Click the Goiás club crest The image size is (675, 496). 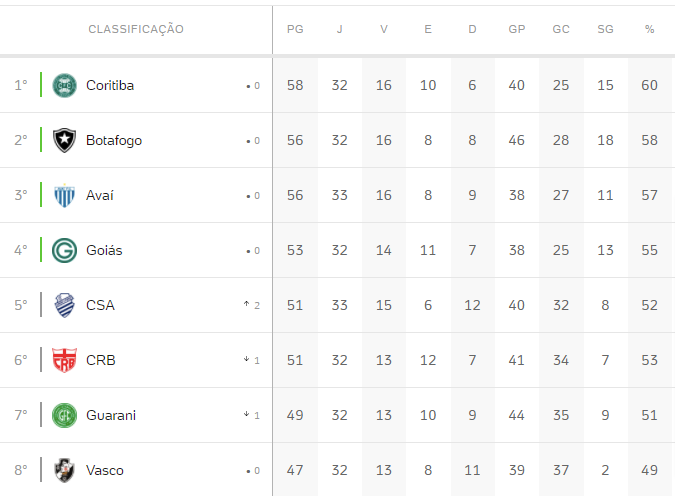(x=64, y=250)
